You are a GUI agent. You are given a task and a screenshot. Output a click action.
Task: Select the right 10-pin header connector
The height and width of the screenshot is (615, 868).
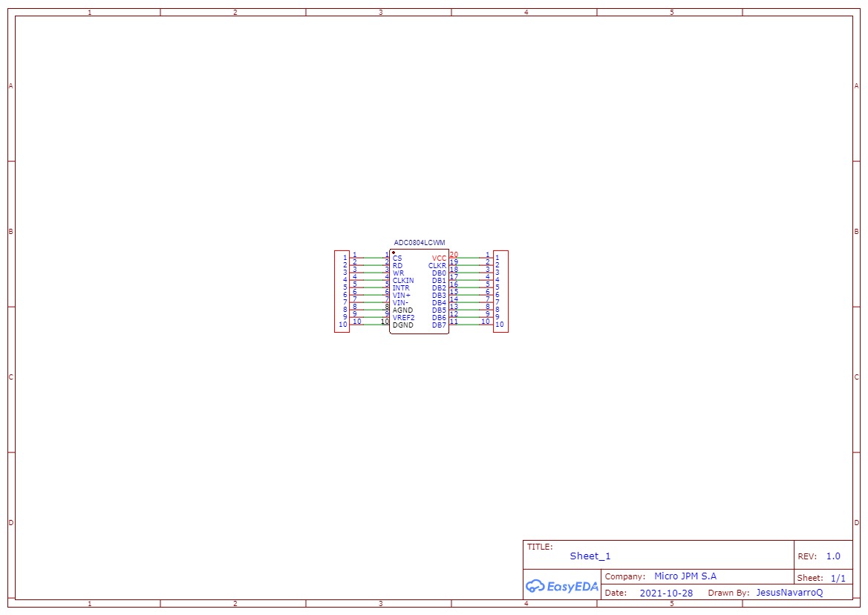(x=499, y=291)
